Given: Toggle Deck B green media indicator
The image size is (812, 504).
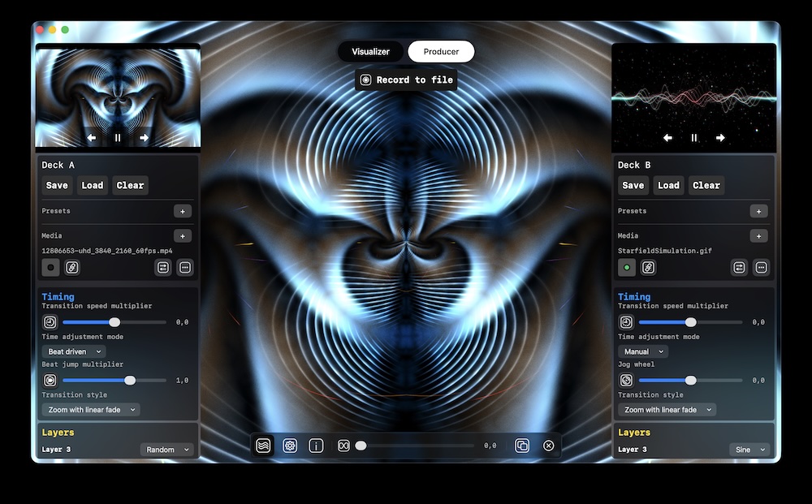Looking at the screenshot, I should click(x=626, y=267).
